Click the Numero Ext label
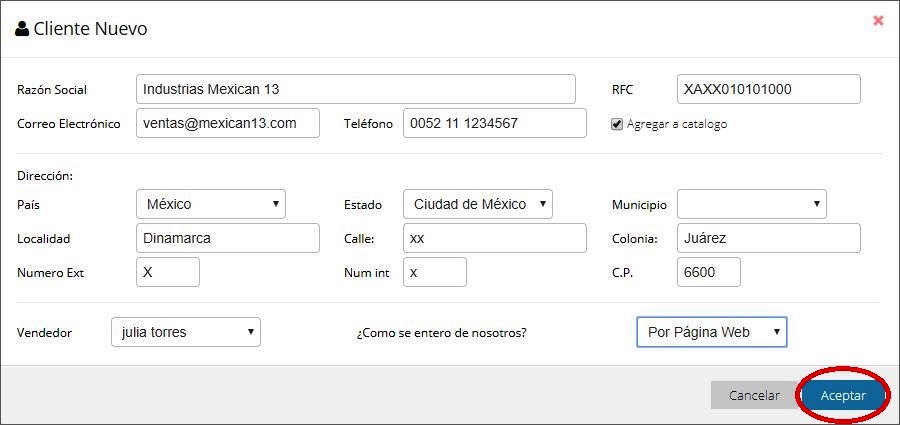The image size is (900, 425). (x=51, y=272)
